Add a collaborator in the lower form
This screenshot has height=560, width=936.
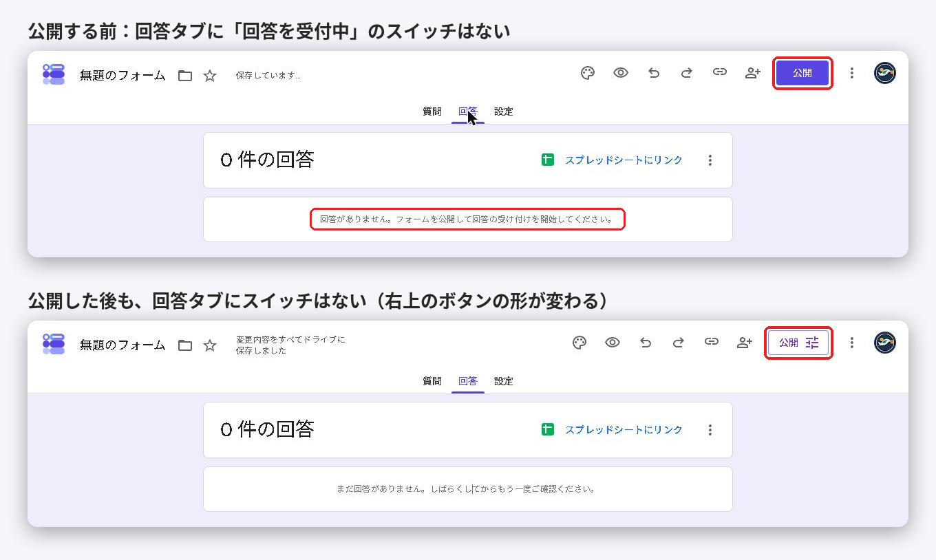[744, 343]
